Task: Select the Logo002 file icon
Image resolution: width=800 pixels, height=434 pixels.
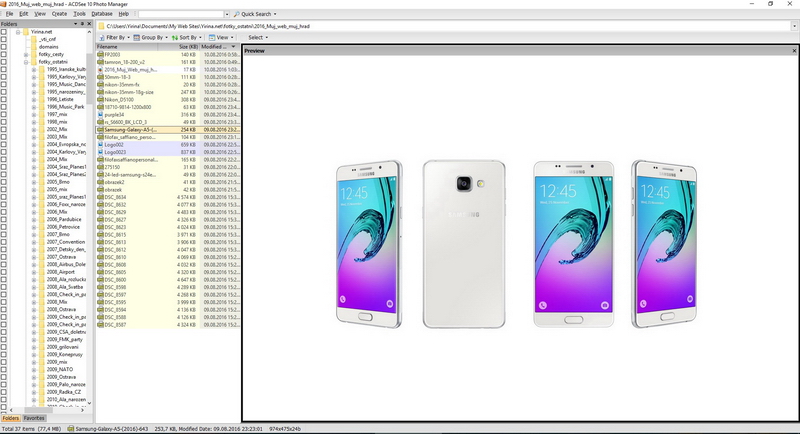Action: [x=100, y=144]
